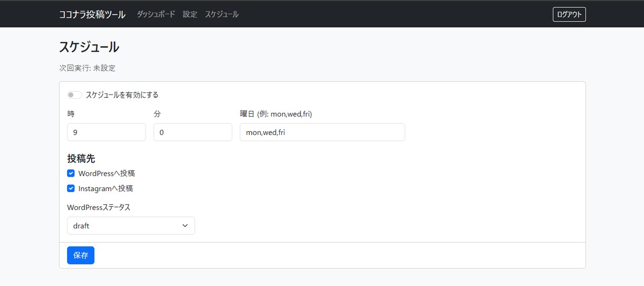Uncheck the WordPressへ投稿 checkbox
This screenshot has height=286, width=644.
71,173
